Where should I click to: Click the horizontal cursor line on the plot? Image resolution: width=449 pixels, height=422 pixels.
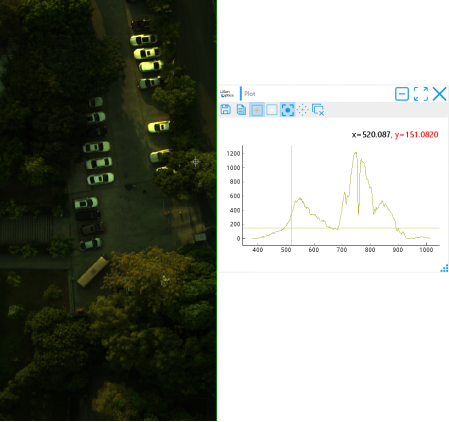tap(341, 228)
